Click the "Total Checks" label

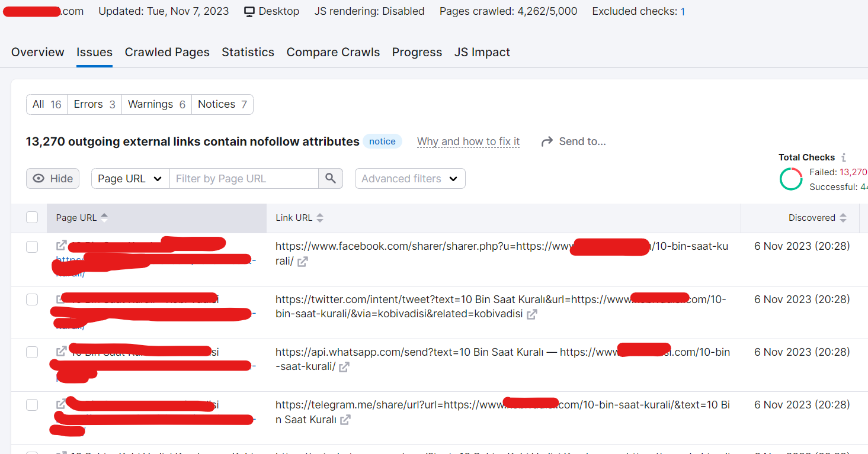(807, 157)
